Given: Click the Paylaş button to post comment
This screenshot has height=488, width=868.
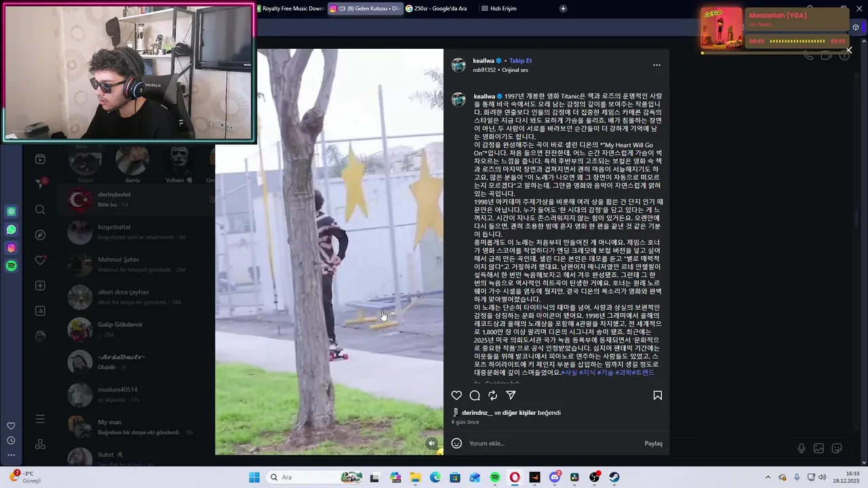Looking at the screenshot, I should click(x=653, y=443).
